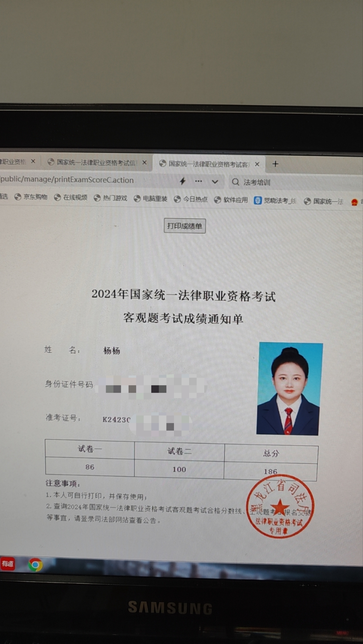The height and width of the screenshot is (644, 363).
Task: Click the address bar showing printExamScoreC.action
Action: [x=67, y=180]
